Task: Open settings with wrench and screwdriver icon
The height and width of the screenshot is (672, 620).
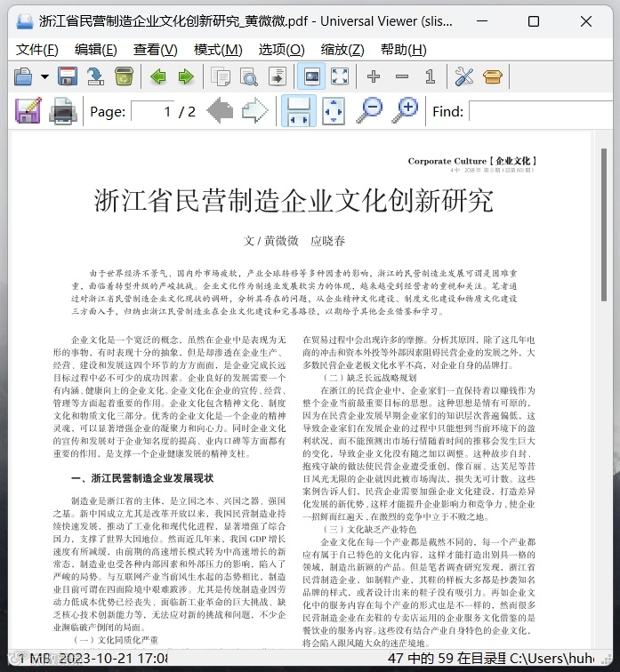Action: click(464, 76)
